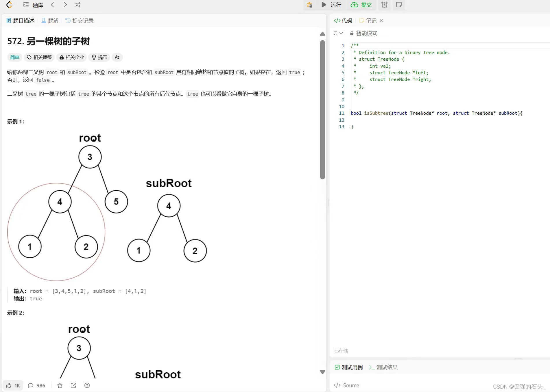Viewport: 550px width, 392px height.
Task: Submit solution with 提交 button
Action: coord(361,5)
